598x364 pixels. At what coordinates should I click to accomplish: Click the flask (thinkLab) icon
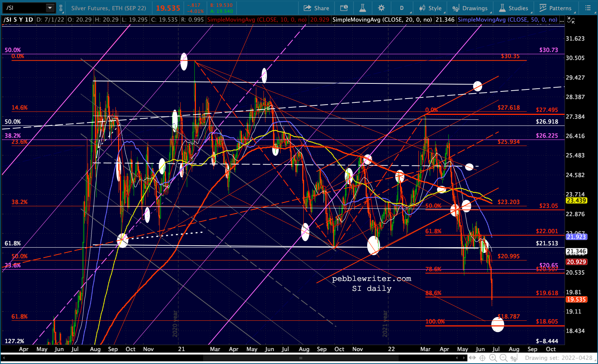click(363, 8)
